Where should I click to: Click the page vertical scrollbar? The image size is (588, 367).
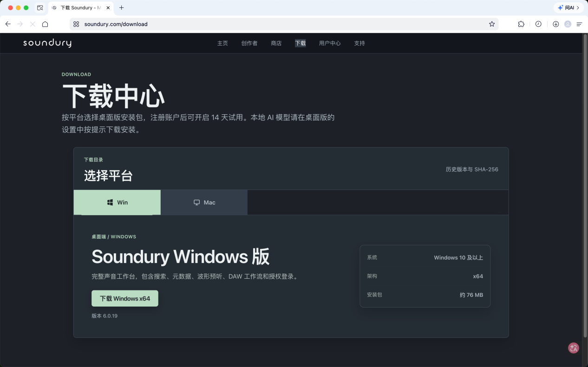point(585,186)
